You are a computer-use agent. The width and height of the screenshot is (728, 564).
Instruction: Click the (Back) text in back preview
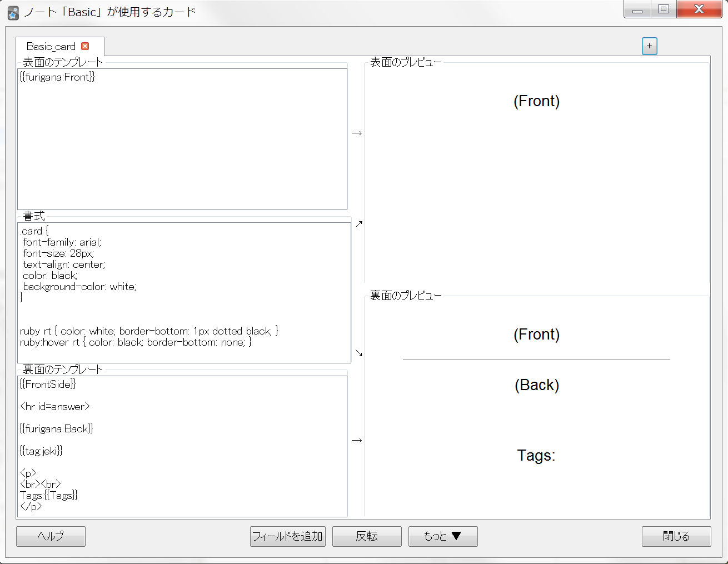536,385
